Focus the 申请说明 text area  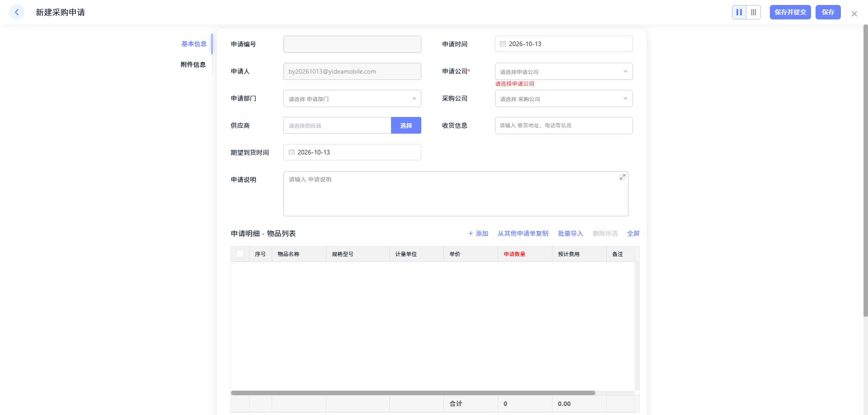click(456, 194)
